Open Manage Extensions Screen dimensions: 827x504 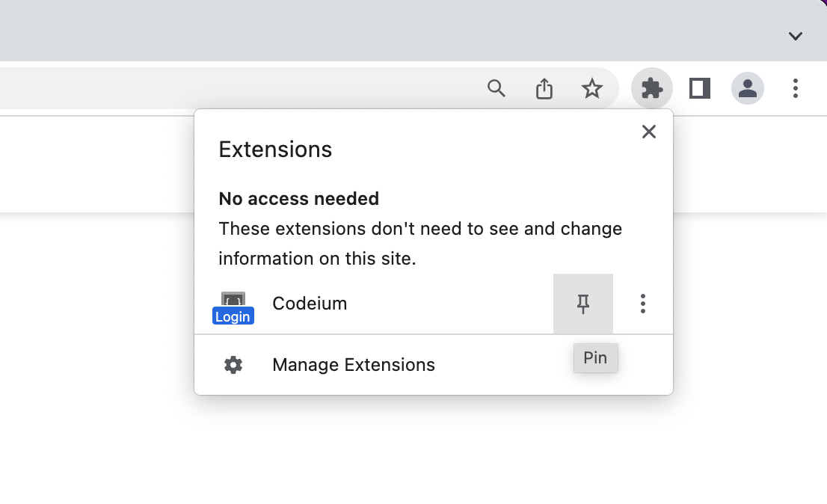(353, 364)
